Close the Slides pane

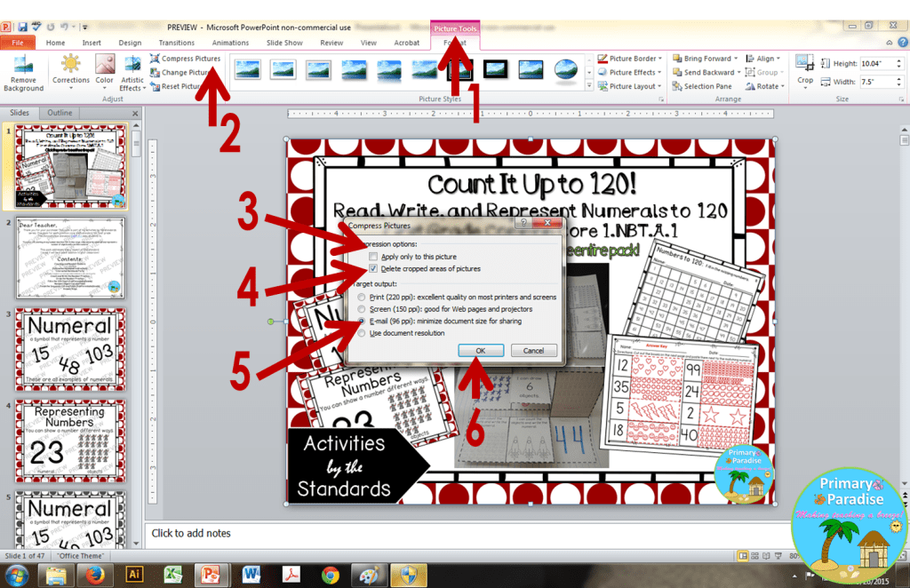pyautogui.click(x=135, y=113)
